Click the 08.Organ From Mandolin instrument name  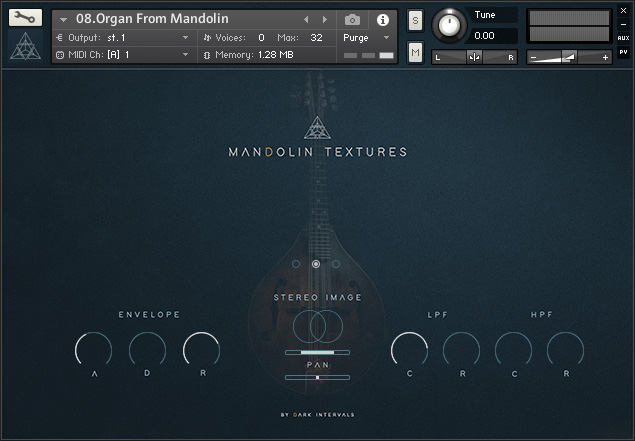(152, 19)
